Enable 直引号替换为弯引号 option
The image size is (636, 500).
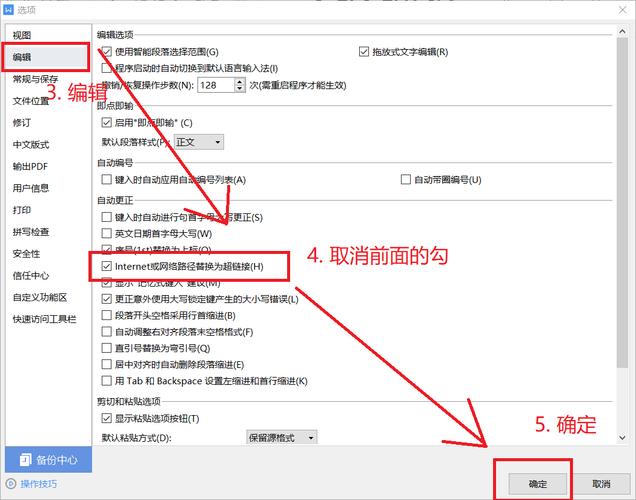(107, 348)
